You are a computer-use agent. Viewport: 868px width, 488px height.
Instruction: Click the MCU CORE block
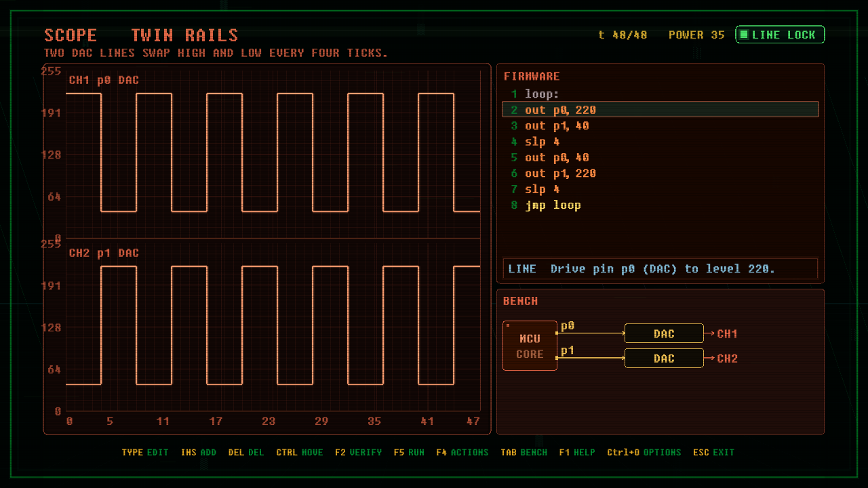(x=530, y=346)
